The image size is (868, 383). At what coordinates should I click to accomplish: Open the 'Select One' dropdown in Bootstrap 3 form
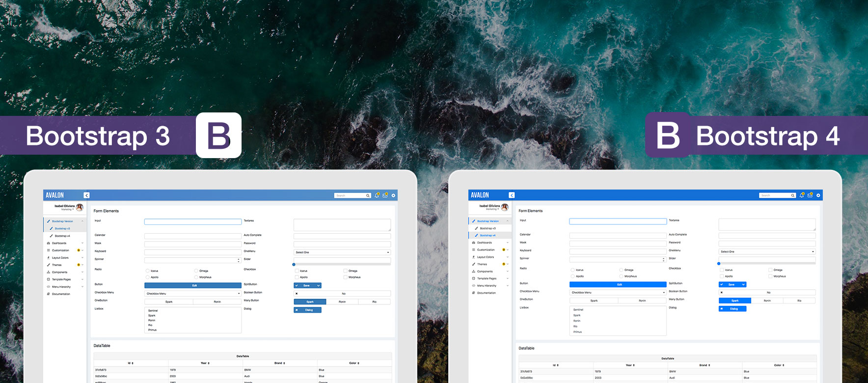tap(342, 252)
